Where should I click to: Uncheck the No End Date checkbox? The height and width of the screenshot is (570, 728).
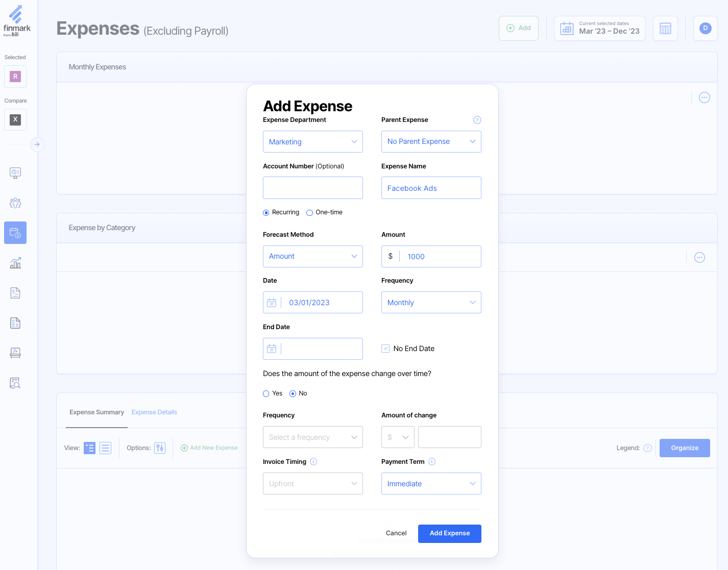(385, 348)
